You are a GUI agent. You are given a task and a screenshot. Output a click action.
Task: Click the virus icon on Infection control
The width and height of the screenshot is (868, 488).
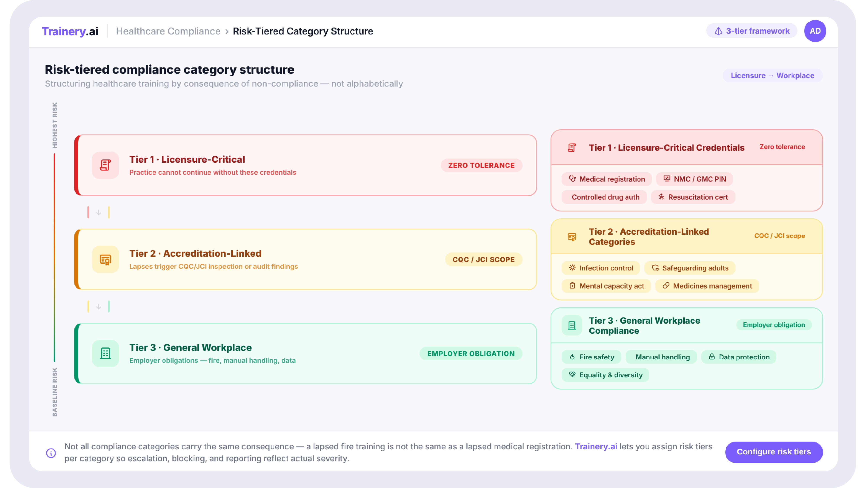point(572,268)
